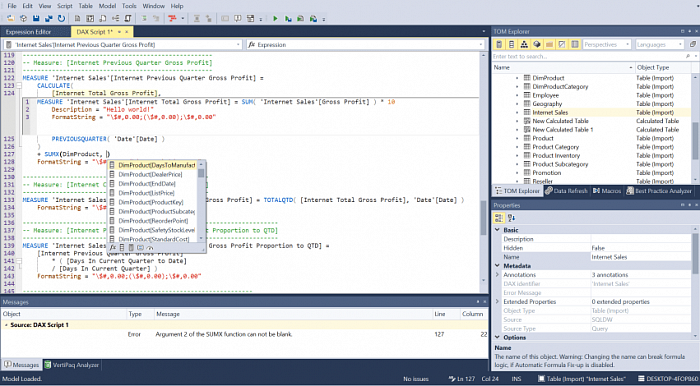Viewport: 700px width, 386px height.
Task: Click the Open model from database icon
Action: click(23, 19)
